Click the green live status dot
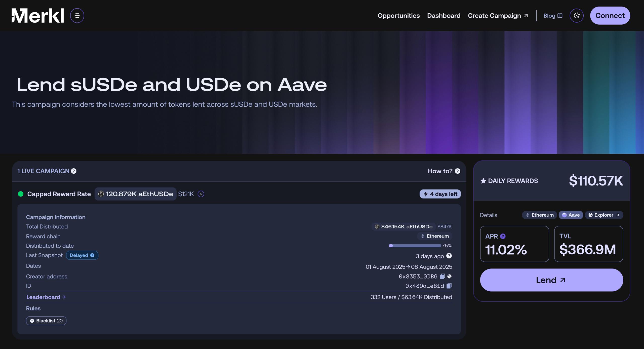644x349 pixels. click(21, 194)
